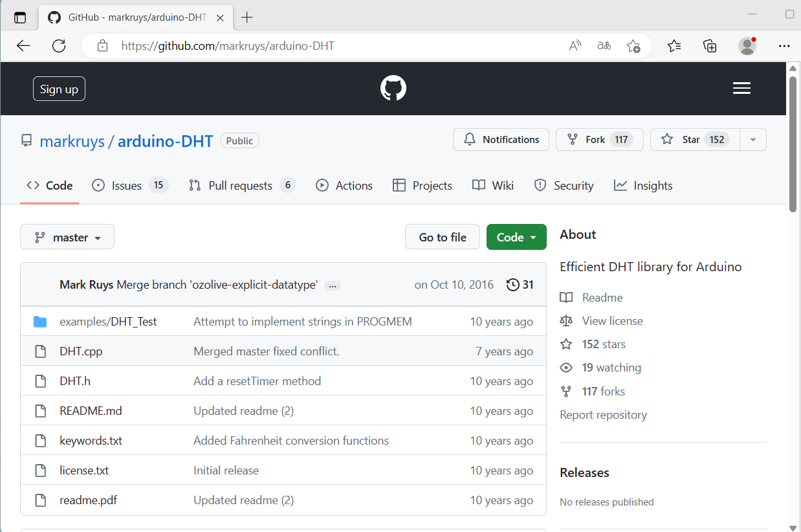Open the Collections icon
This screenshot has width=801, height=532.
[710, 46]
